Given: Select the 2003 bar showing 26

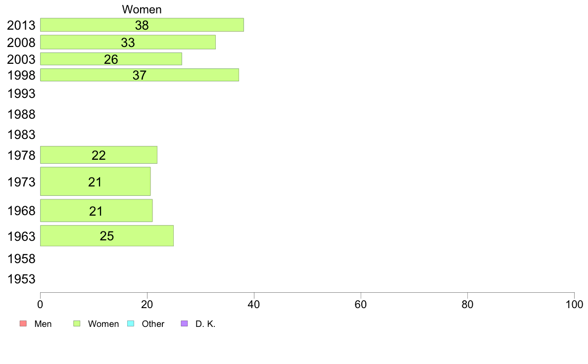Looking at the screenshot, I should coord(111,59).
